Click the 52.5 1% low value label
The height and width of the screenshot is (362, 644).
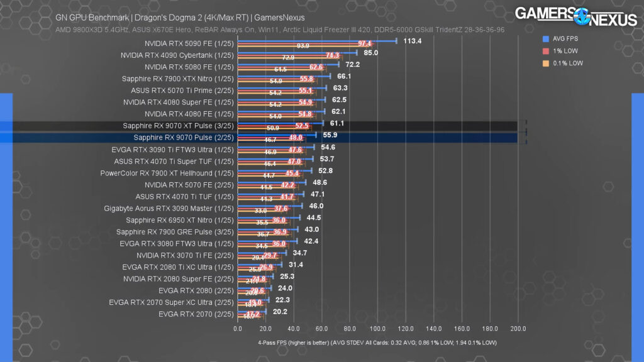pyautogui.click(x=301, y=126)
